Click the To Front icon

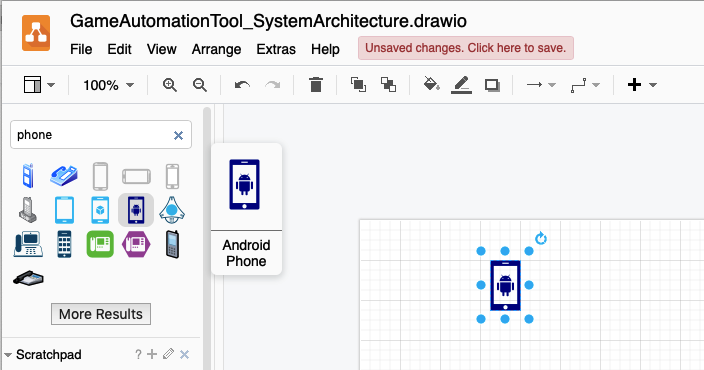click(x=358, y=84)
